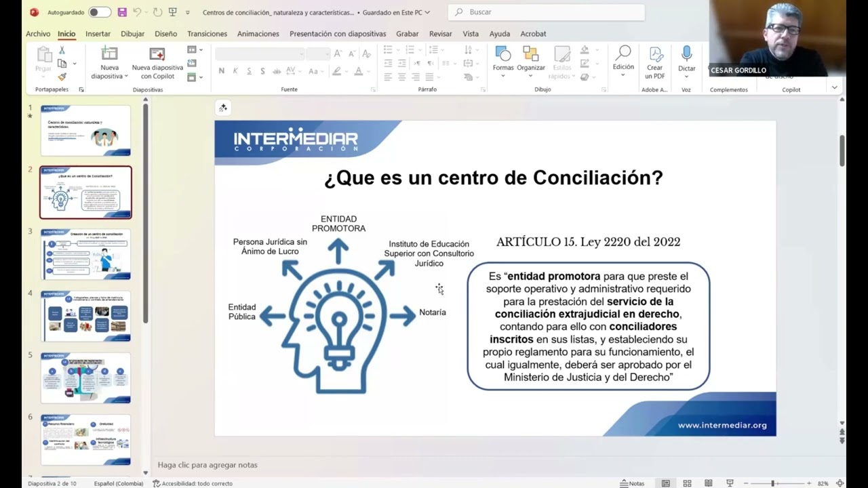Switch to Slide Sorter view icon
This screenshot has width=868, height=488.
687,483
